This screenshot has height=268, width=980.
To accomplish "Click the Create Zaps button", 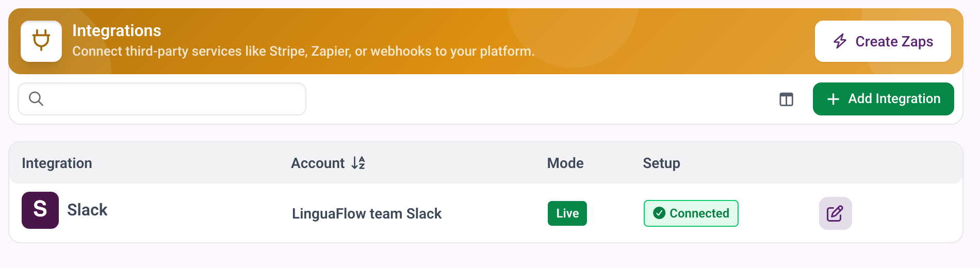I will 883,41.
